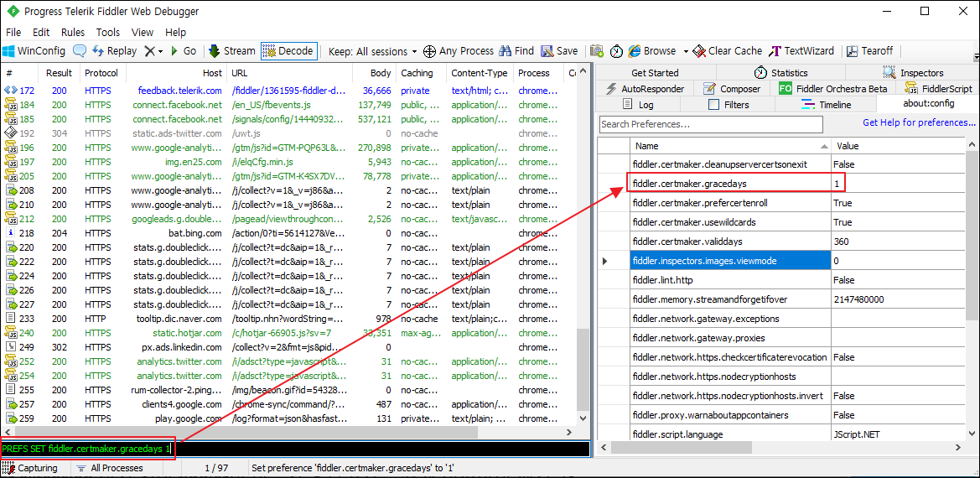Click the Tearoff toolbar button
The image size is (980, 478).
coord(870,51)
